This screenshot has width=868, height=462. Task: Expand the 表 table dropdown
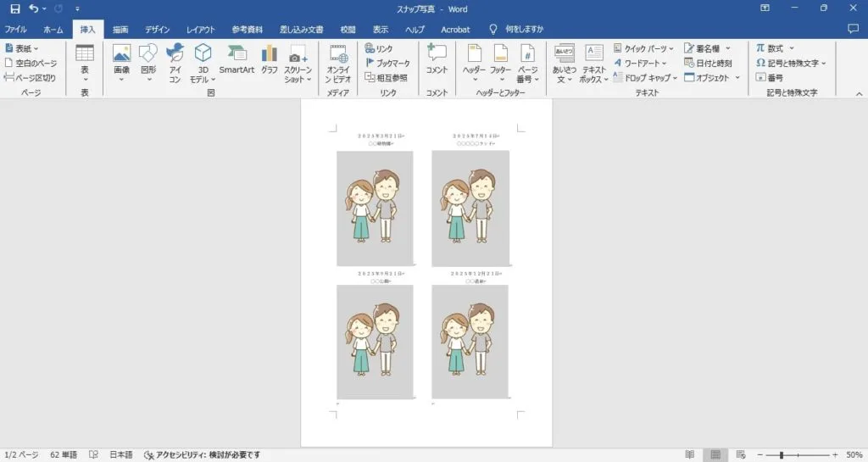[85, 62]
